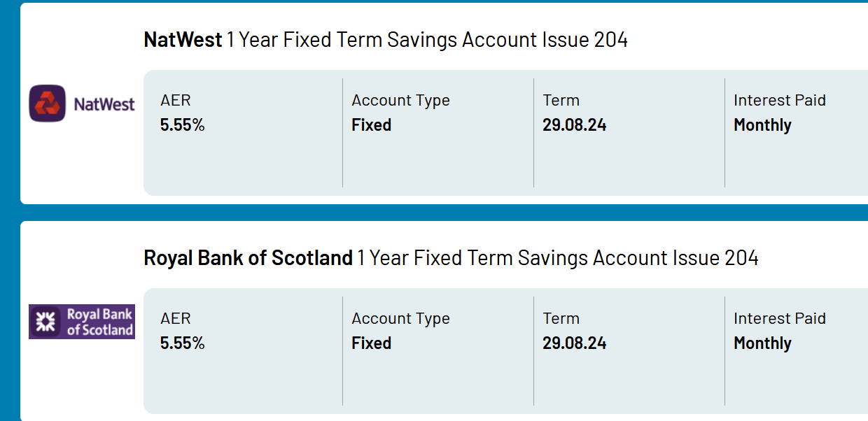The image size is (868, 421).
Task: Click the Royal Bank of Scotland AER label
Action: tap(176, 319)
